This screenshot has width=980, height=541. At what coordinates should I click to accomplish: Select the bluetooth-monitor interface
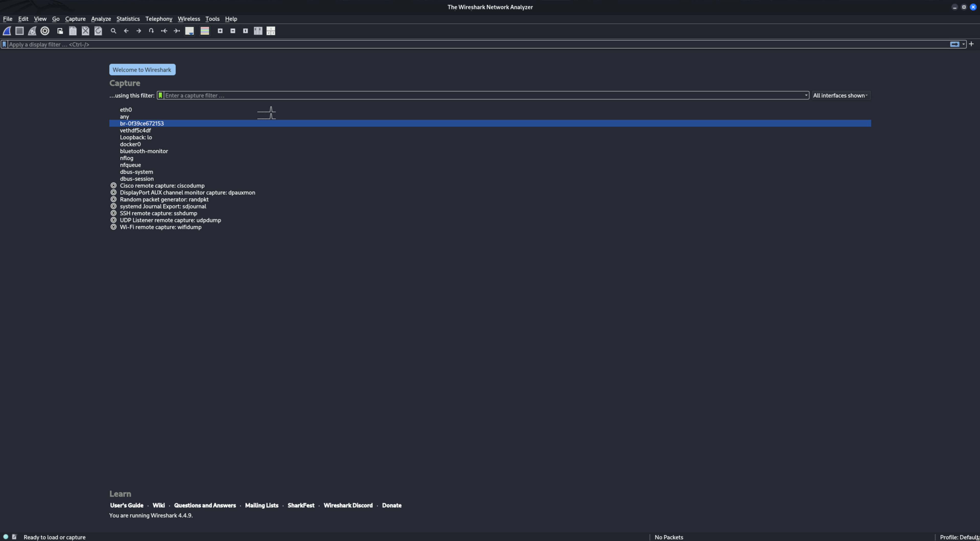pyautogui.click(x=490, y=151)
